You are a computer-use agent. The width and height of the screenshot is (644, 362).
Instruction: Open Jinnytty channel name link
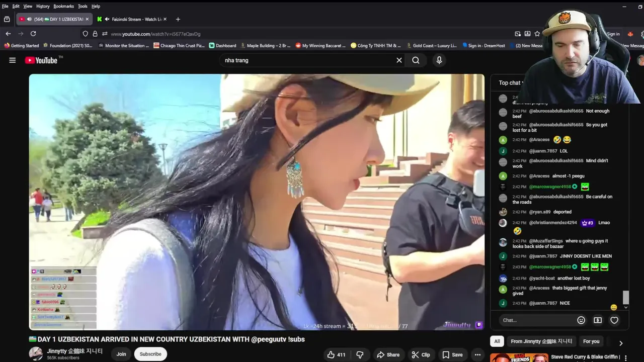coord(74,351)
